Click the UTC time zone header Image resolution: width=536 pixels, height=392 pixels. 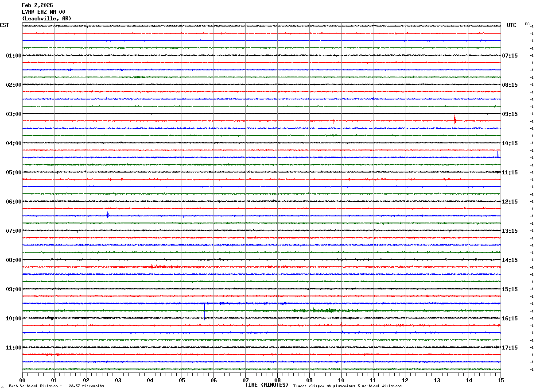(x=512, y=25)
